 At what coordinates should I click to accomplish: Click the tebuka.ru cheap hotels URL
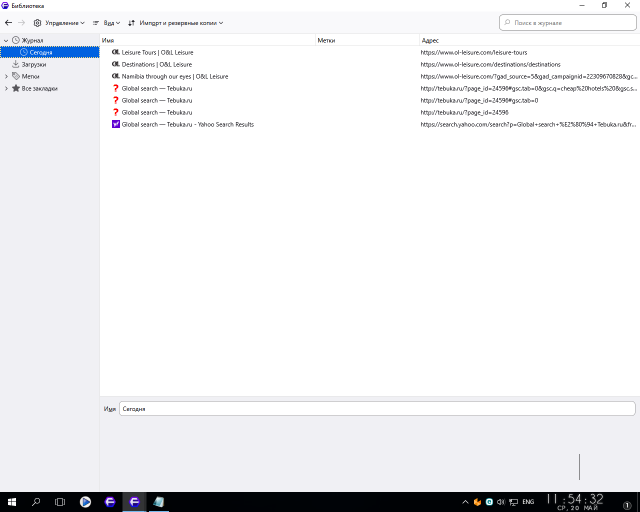[529, 88]
